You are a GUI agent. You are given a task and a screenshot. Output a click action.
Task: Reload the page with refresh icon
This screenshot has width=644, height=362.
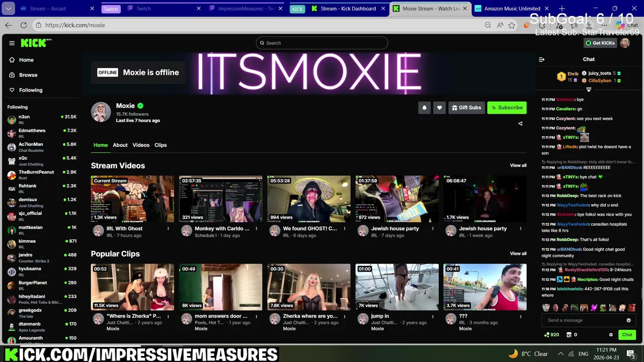coord(24,25)
